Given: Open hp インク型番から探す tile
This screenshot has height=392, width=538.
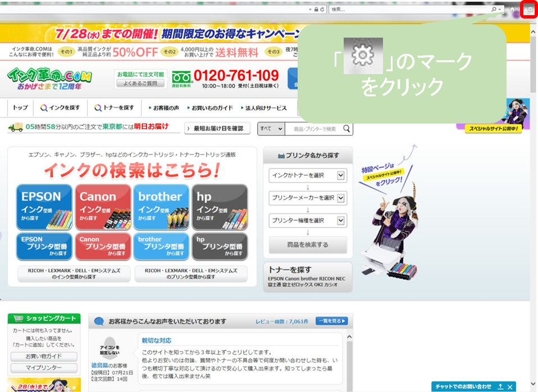Looking at the screenshot, I should (x=220, y=207).
